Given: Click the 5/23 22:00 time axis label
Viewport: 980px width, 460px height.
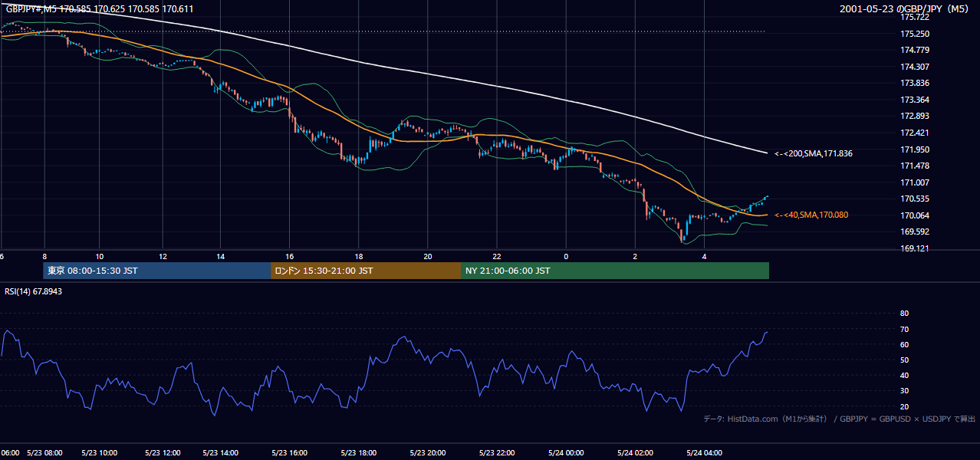Looking at the screenshot, I should tap(497, 453).
